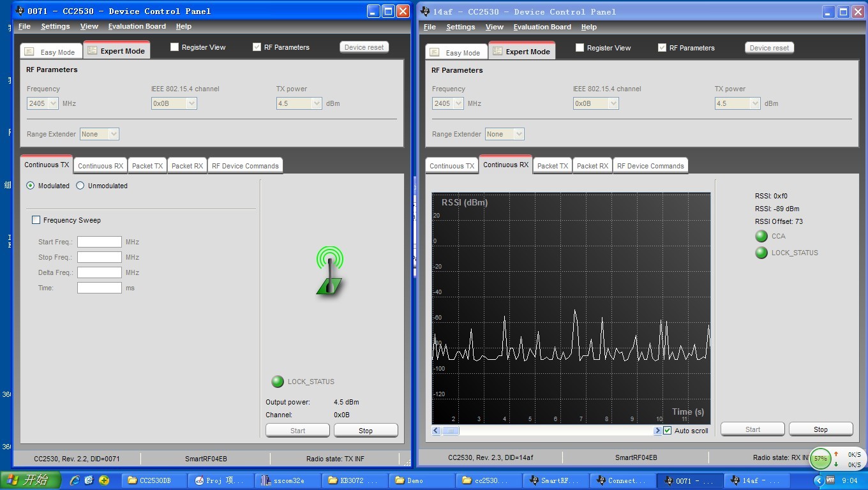Screen dimensions: 868x490
Task: Click the Stop button in the 0071 window
Action: (x=366, y=431)
